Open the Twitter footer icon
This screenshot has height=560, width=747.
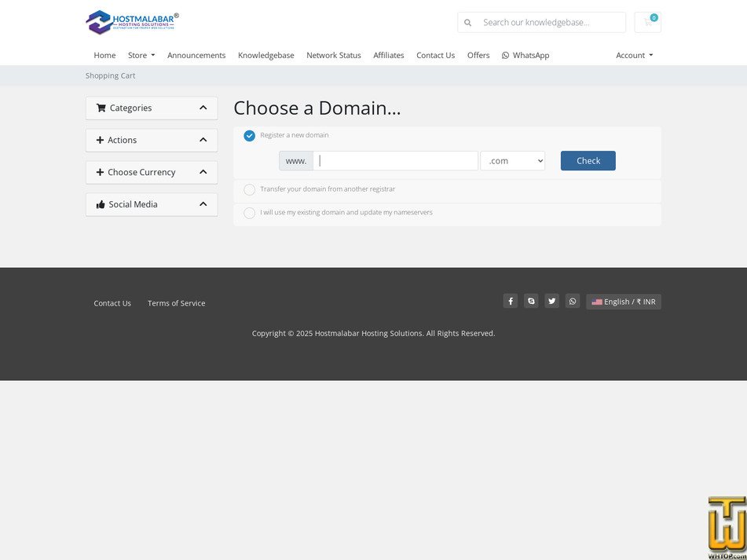pyautogui.click(x=551, y=301)
